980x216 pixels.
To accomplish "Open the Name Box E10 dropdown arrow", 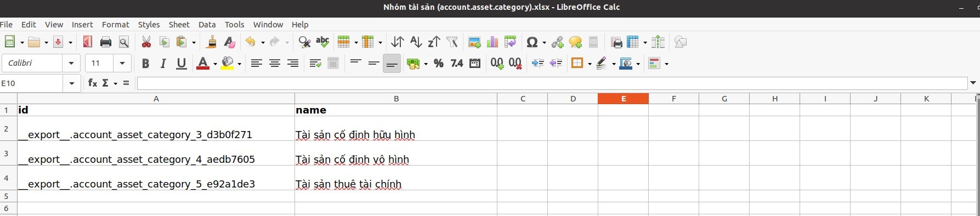I will coord(71,83).
